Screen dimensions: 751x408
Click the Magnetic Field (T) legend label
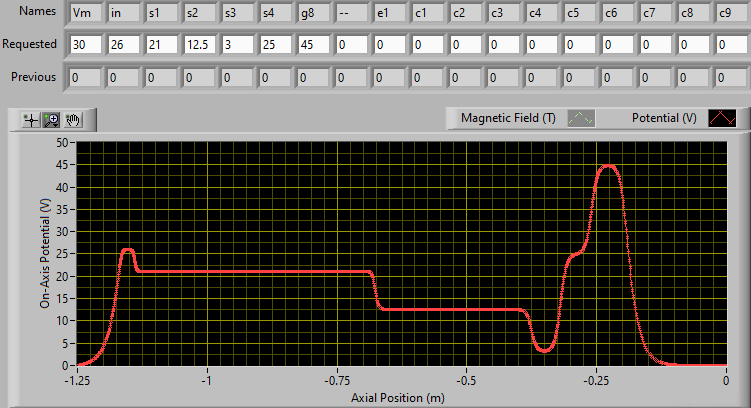[508, 118]
